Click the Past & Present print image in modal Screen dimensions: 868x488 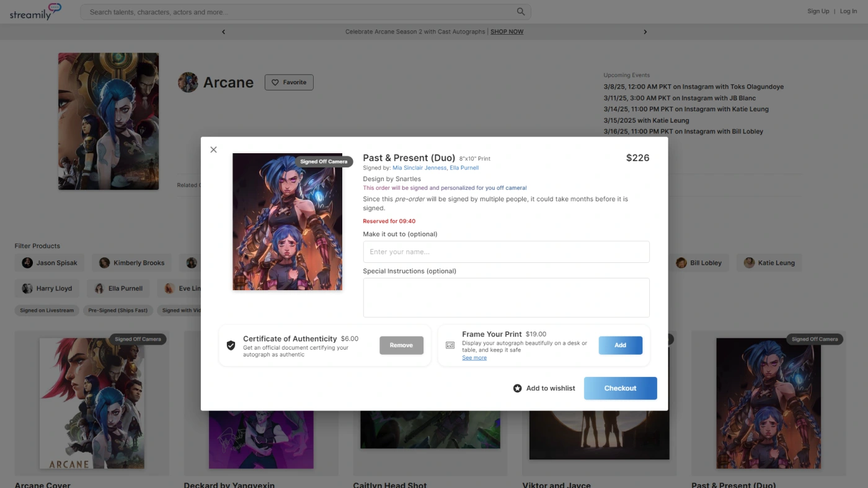(287, 222)
